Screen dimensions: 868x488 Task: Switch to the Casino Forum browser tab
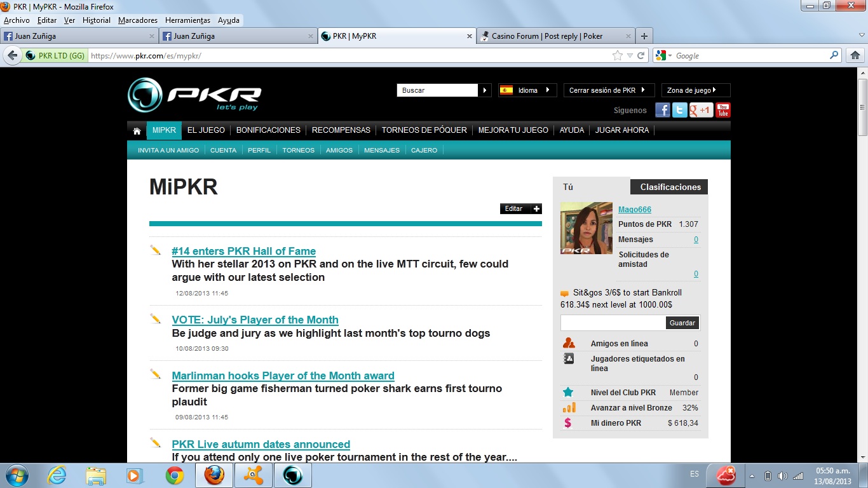tap(555, 36)
